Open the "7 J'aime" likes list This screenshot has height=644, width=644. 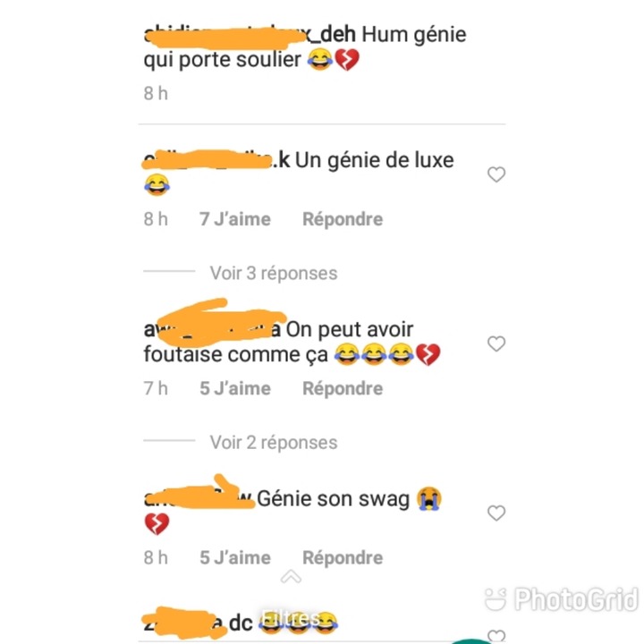click(x=235, y=219)
